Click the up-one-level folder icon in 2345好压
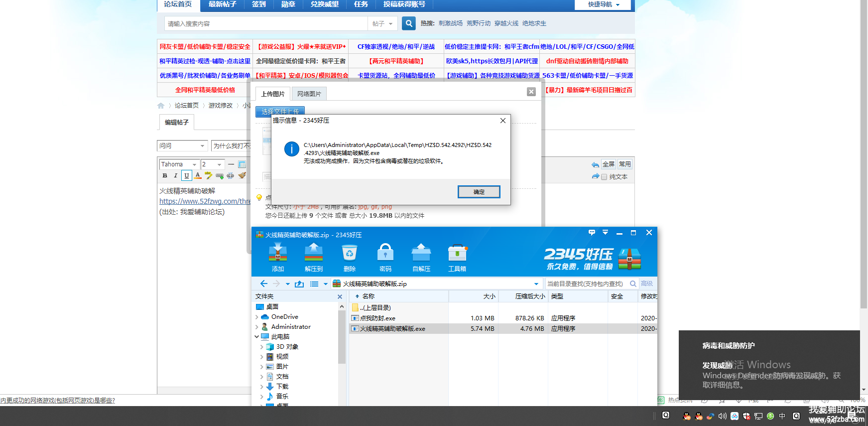Screen dimensions: 868x426 point(299,284)
